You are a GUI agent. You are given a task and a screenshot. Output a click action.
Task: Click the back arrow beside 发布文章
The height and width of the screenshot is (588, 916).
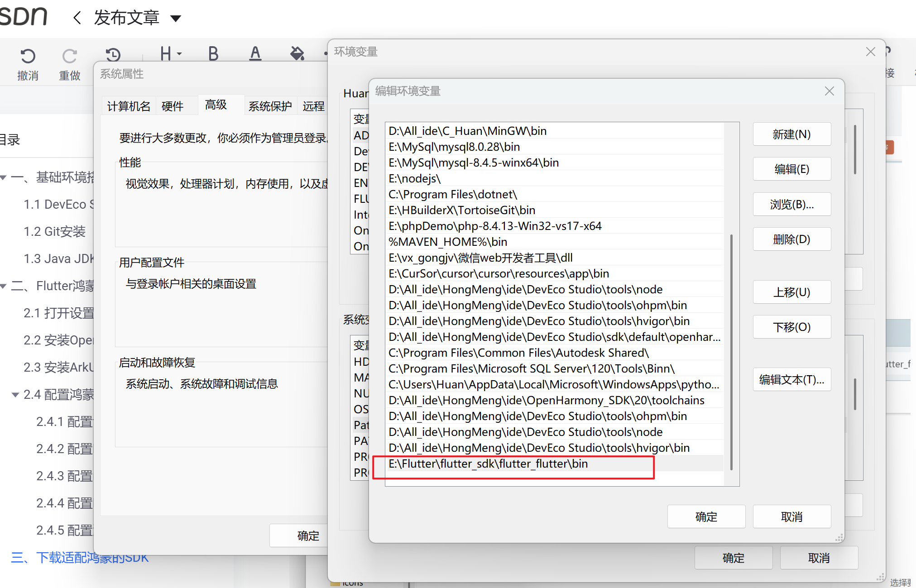77,18
